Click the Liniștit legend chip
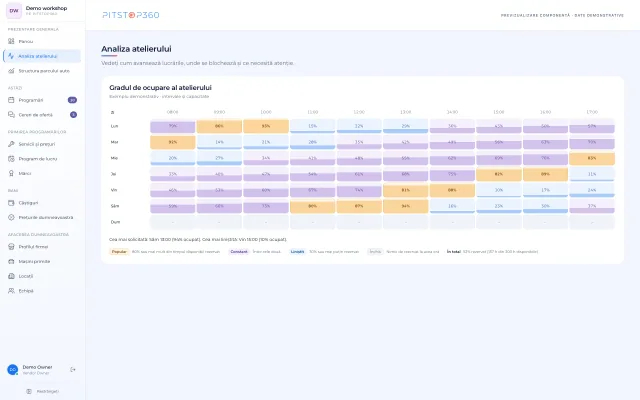Image resolution: width=640 pixels, height=400 pixels. coord(297,252)
